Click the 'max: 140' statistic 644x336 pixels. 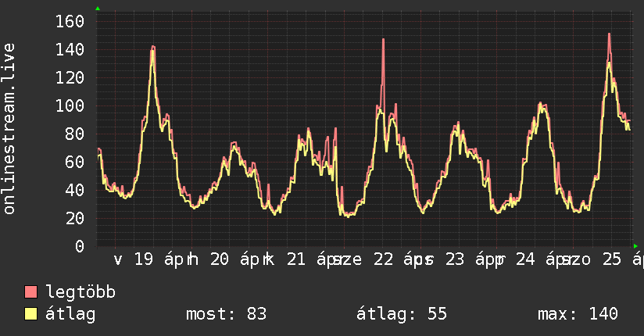coord(578,314)
